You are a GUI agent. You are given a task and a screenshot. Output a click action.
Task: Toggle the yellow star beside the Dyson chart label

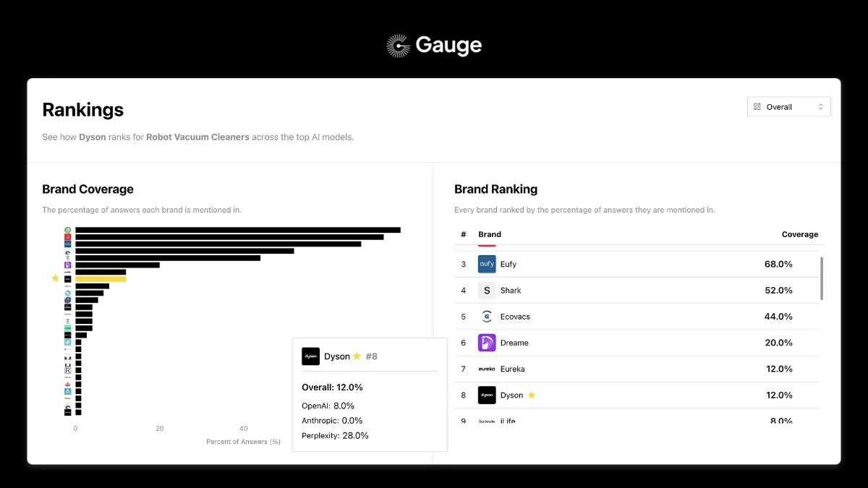(56, 278)
